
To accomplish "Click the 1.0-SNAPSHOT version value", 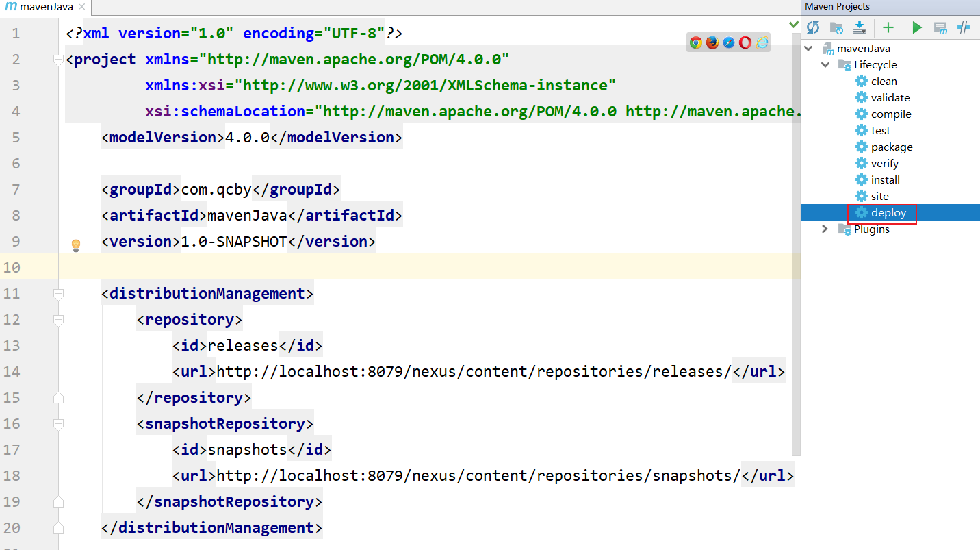I will (233, 241).
